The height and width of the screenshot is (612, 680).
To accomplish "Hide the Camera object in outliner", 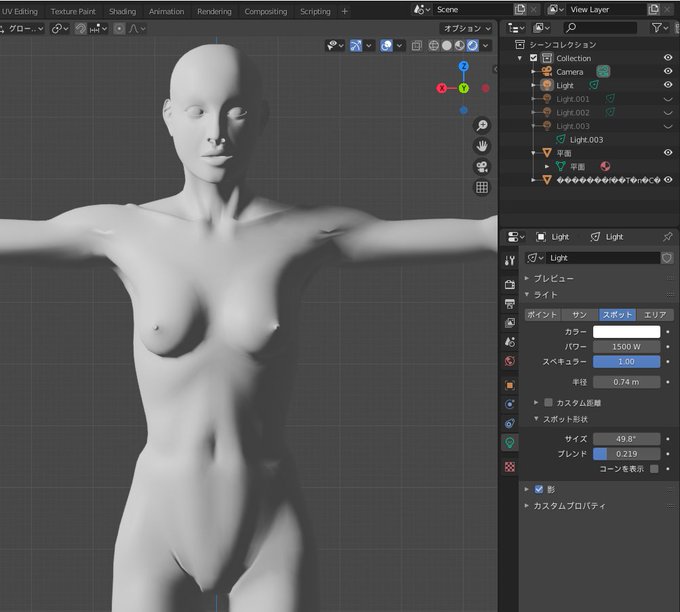I will pos(667,72).
